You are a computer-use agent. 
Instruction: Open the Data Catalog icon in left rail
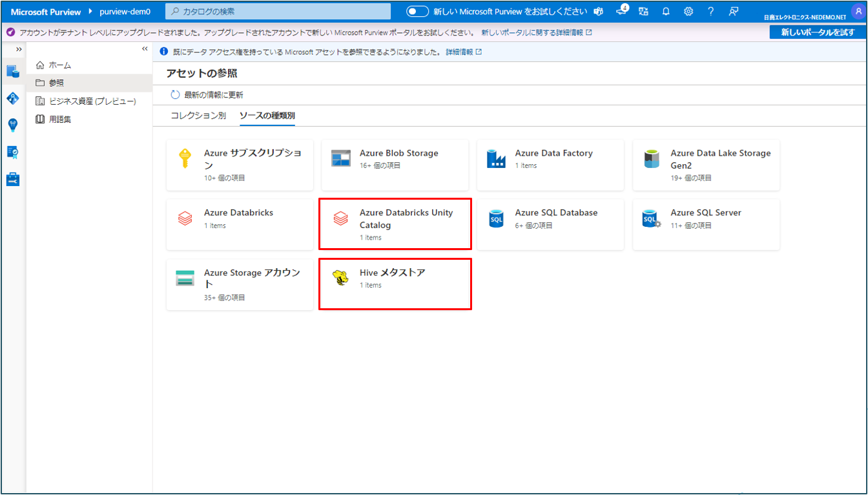pos(13,71)
